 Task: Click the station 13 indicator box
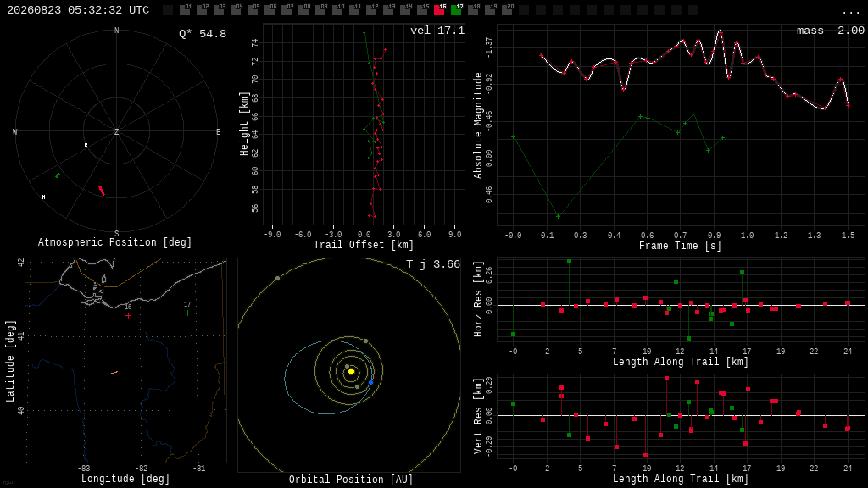[388, 10]
